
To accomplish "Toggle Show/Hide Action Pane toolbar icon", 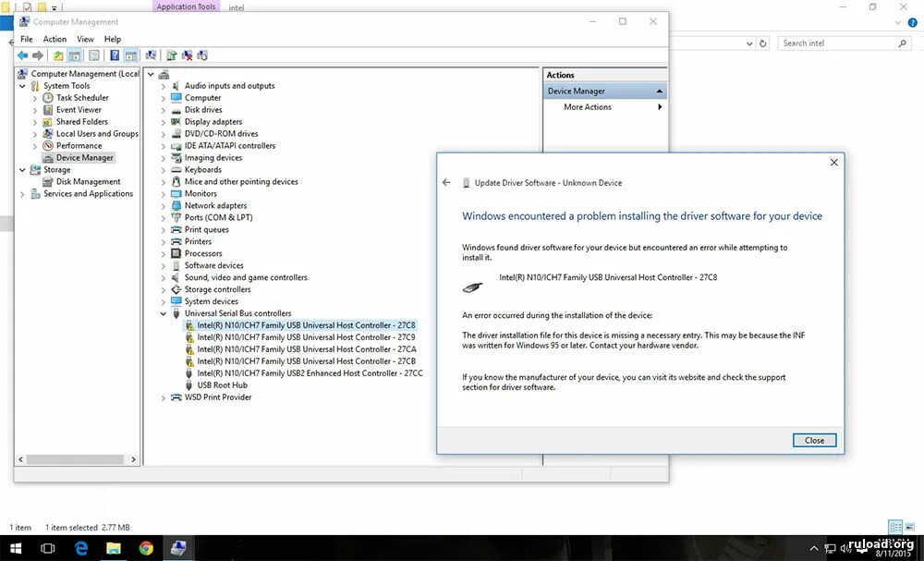I will click(x=130, y=55).
